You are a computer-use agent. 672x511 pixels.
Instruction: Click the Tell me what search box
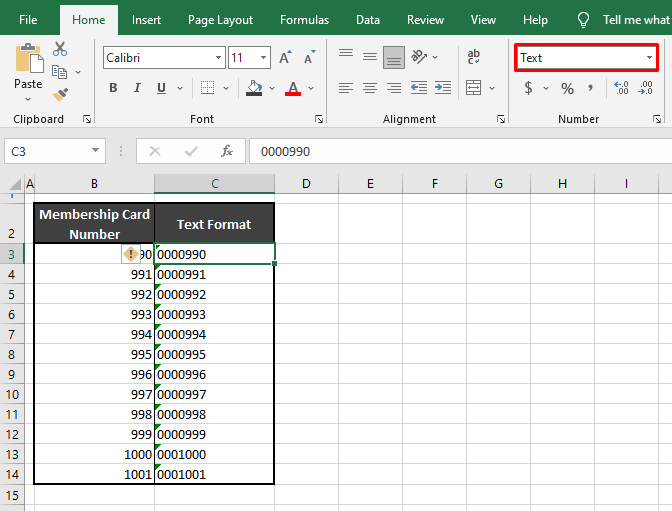coord(636,20)
